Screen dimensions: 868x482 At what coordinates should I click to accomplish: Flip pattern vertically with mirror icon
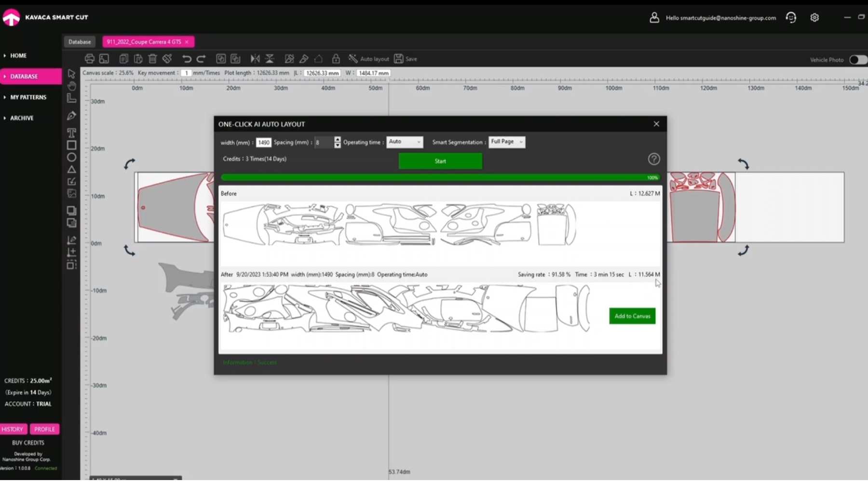point(270,59)
